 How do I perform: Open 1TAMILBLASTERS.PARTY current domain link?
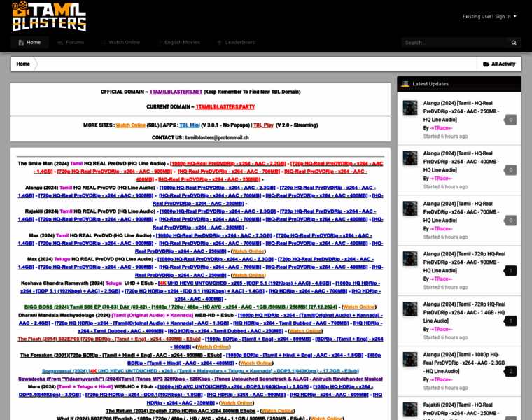225,107
